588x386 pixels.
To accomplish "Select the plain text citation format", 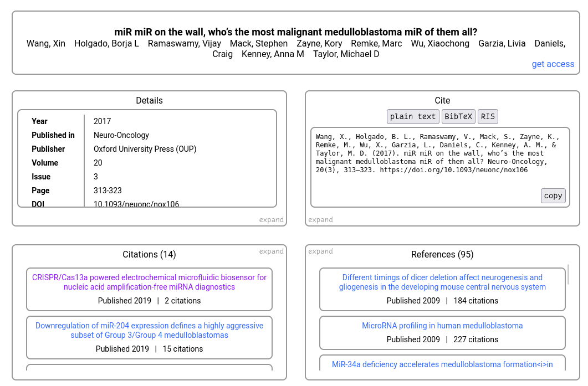I will [x=413, y=116].
